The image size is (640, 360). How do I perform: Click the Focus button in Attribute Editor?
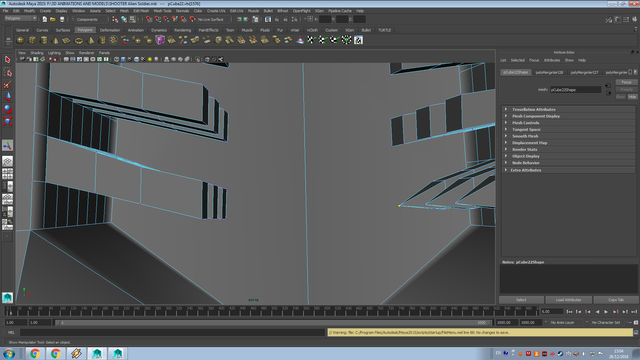tap(626, 82)
